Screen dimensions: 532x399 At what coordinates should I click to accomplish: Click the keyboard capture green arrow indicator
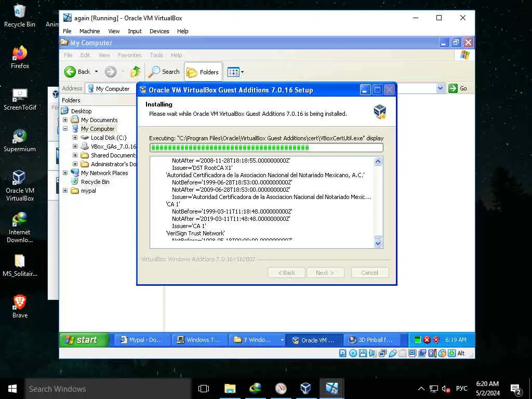pyautogui.click(x=451, y=353)
